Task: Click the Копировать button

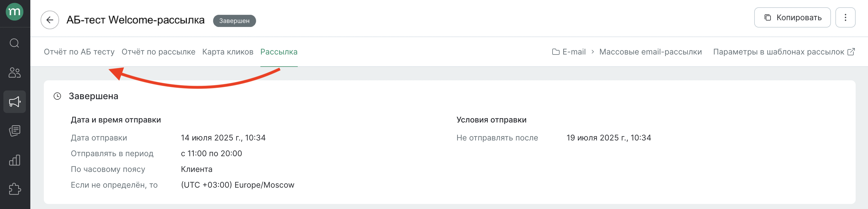Action: [792, 17]
